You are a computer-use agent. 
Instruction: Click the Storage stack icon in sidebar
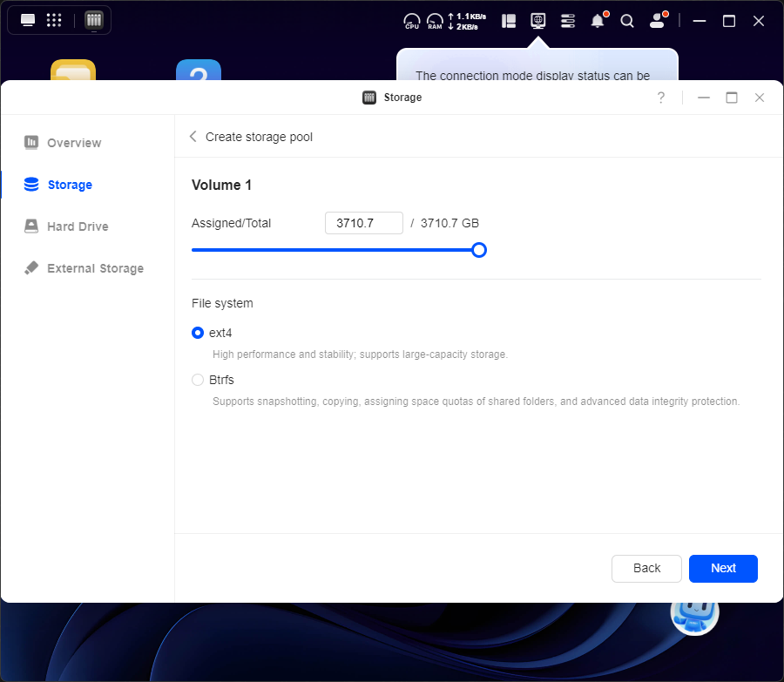(x=31, y=185)
